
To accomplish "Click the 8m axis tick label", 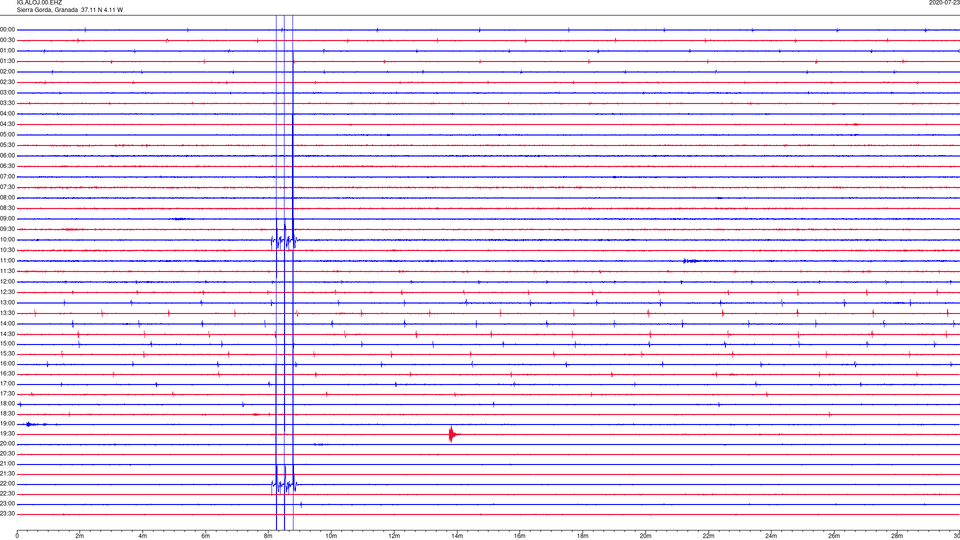I will [x=268, y=536].
